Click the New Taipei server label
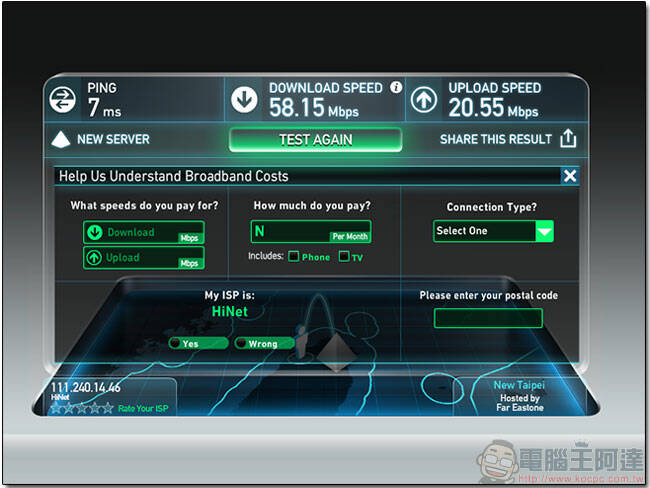 (x=519, y=385)
